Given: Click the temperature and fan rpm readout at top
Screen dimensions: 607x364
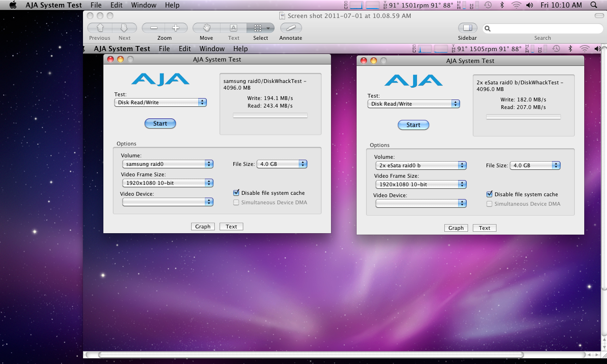Looking at the screenshot, I should click(417, 5).
